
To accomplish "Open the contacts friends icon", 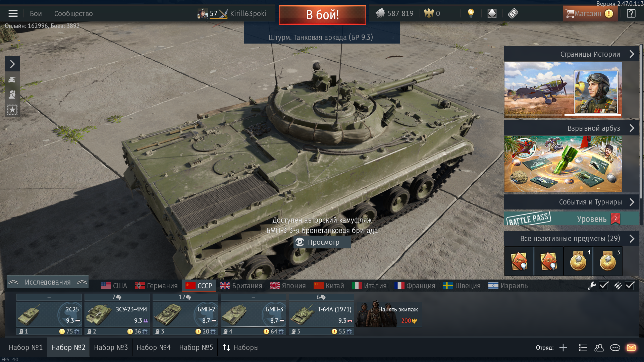I will coord(599,348).
